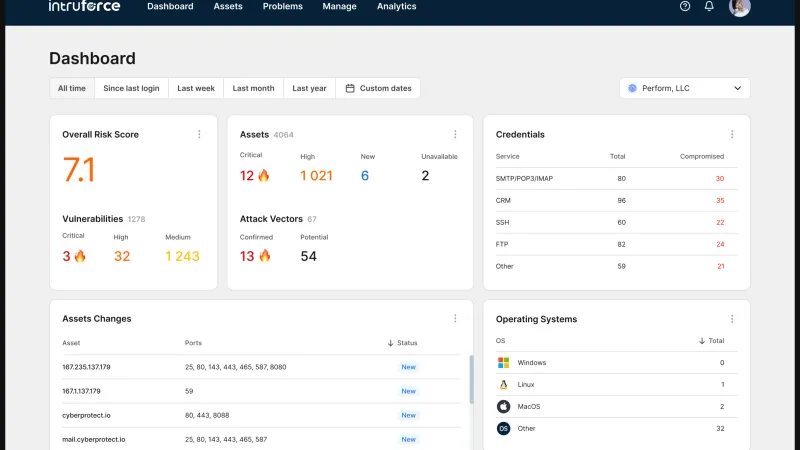Click asset 167.1.137.179
Image resolution: width=800 pixels, height=450 pixels.
click(81, 391)
